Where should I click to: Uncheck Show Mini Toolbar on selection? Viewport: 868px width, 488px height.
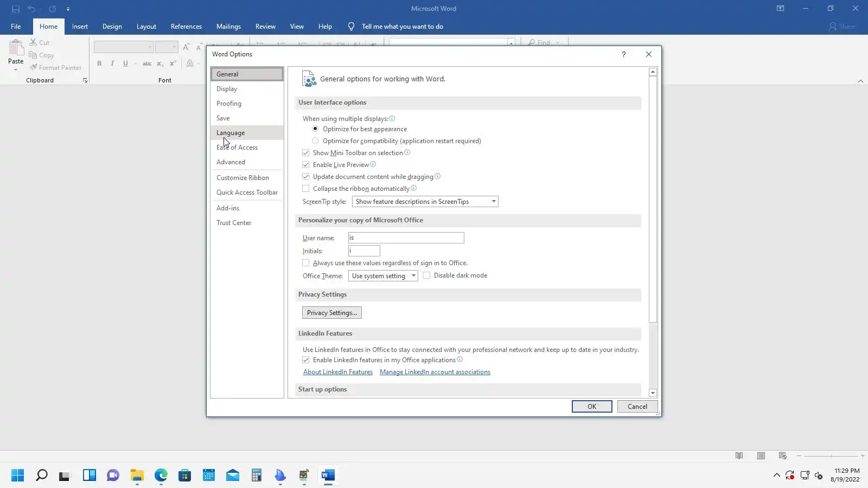tap(306, 153)
